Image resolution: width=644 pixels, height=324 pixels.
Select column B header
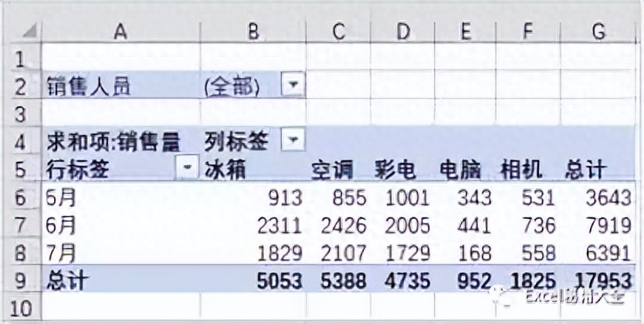pyautogui.click(x=253, y=32)
